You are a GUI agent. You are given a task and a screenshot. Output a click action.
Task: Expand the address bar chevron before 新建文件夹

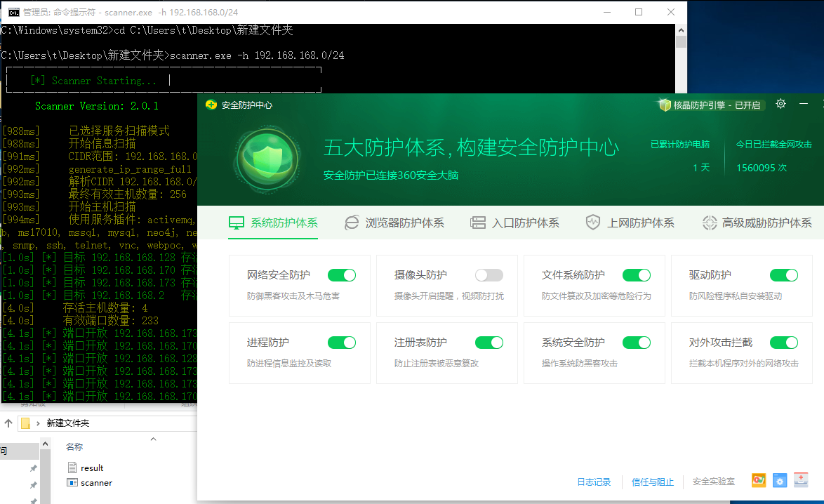coord(38,423)
